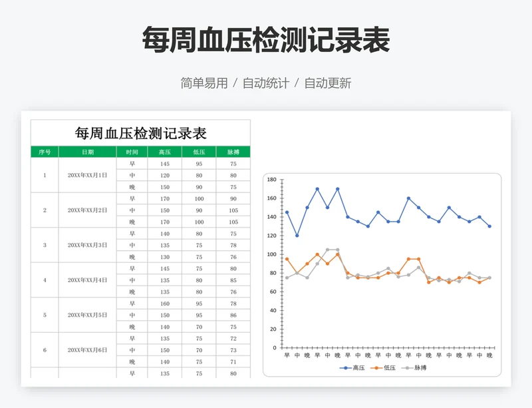The width and height of the screenshot is (532, 408).
Task: Click pulse value 86 in day 5 noon row
Action: click(233, 315)
